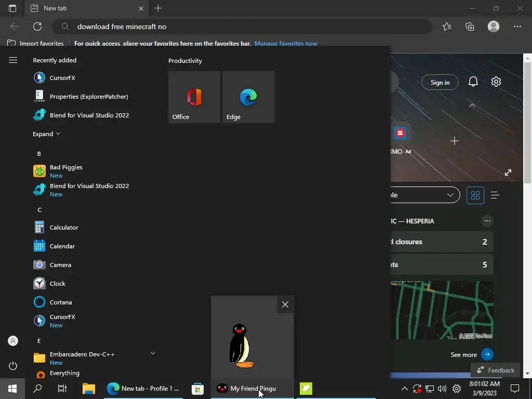Image resolution: width=532 pixels, height=399 pixels.
Task: Open Edge Favorites star icon
Action: [447, 26]
